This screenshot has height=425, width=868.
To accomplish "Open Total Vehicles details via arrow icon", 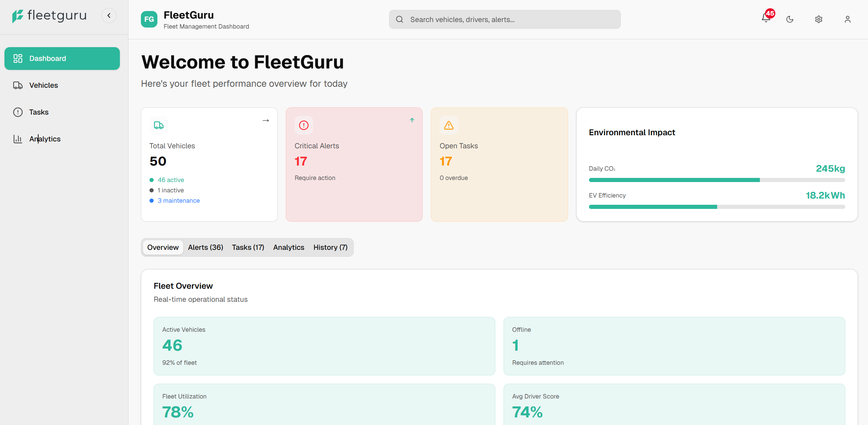I will (266, 120).
